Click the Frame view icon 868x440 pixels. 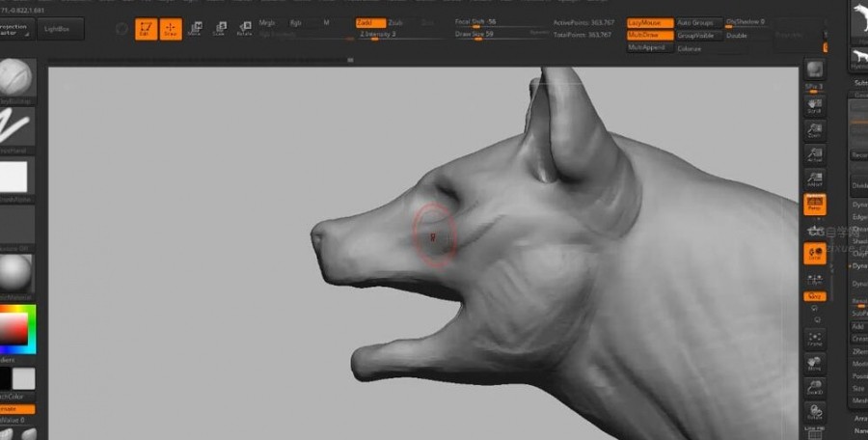(x=815, y=339)
